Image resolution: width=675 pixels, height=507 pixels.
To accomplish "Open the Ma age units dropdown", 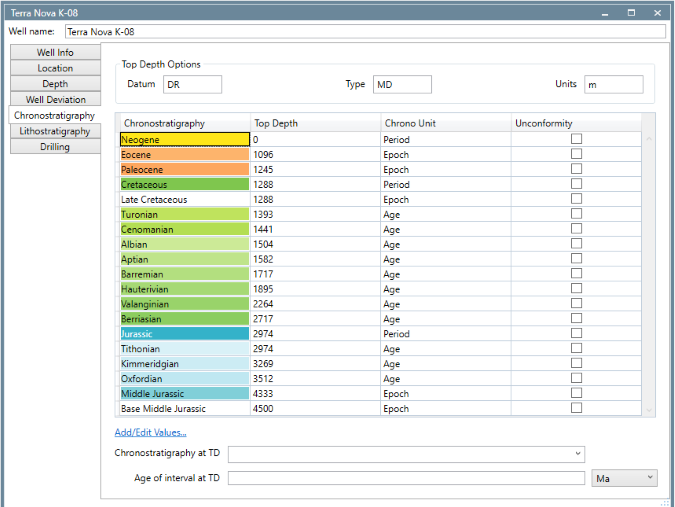I will [x=624, y=478].
